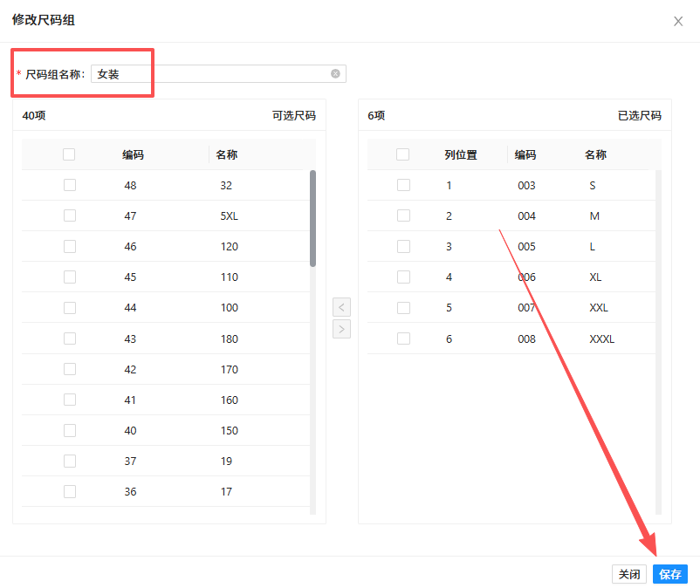Move selected sizes right to chosen list
The width and height of the screenshot is (700, 588).
[342, 329]
